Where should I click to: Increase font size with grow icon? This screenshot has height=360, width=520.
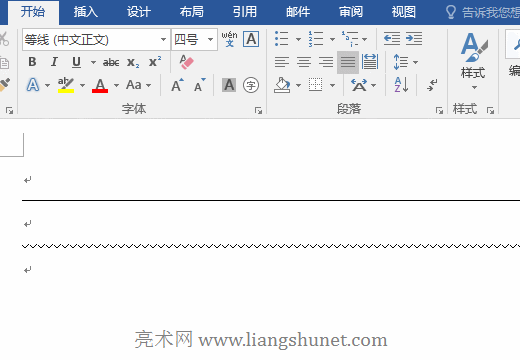coord(177,85)
